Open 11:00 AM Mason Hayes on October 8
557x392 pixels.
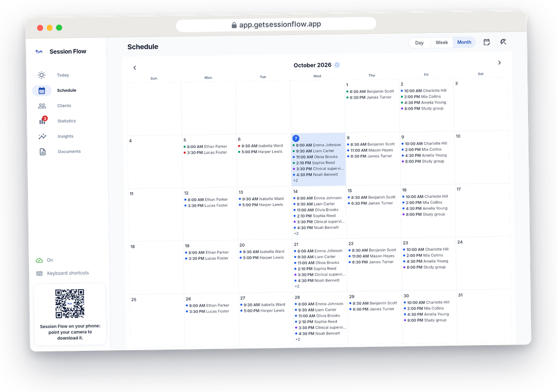pos(370,150)
